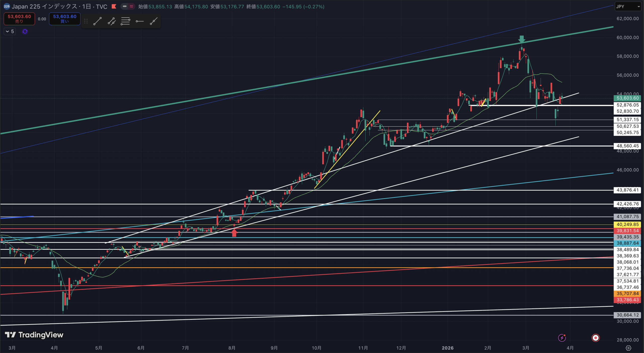Click the blue 買い buy button
This screenshot has width=644, height=353.
tap(65, 19)
